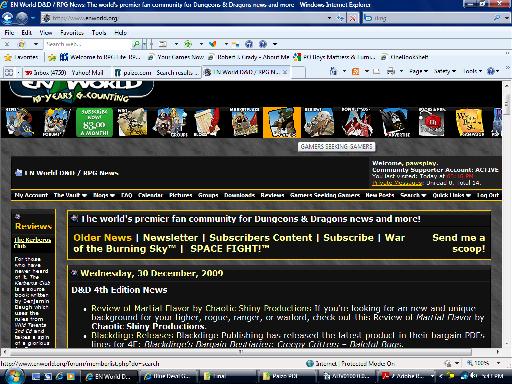Open the Page dropdown in command bar
The width and height of the screenshot is (512, 384).
418,71
